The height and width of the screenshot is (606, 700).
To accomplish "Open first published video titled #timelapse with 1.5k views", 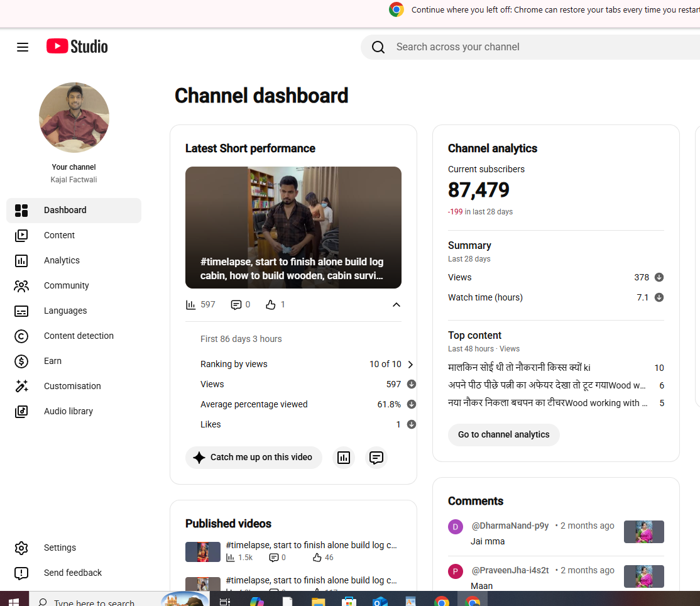I will point(311,545).
